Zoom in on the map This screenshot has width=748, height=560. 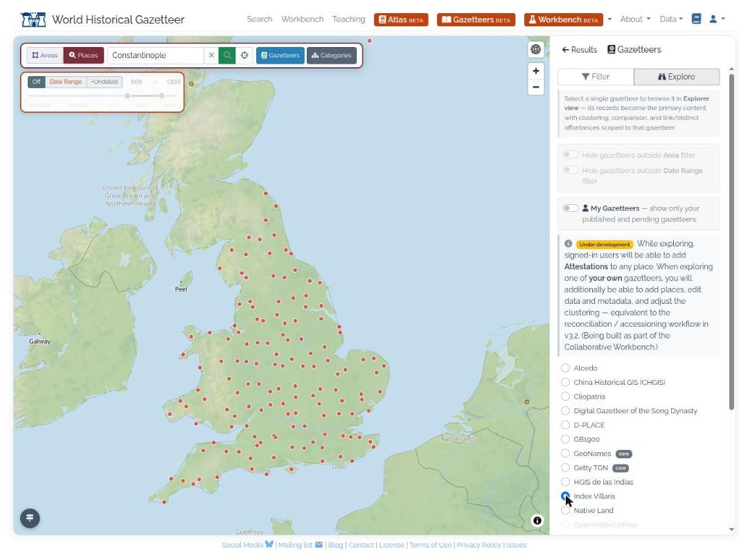click(x=535, y=71)
